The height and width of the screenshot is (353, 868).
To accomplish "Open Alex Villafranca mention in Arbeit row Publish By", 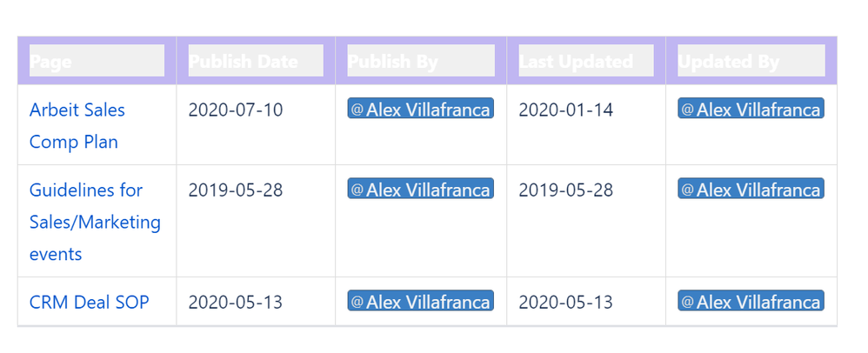I will (x=421, y=109).
